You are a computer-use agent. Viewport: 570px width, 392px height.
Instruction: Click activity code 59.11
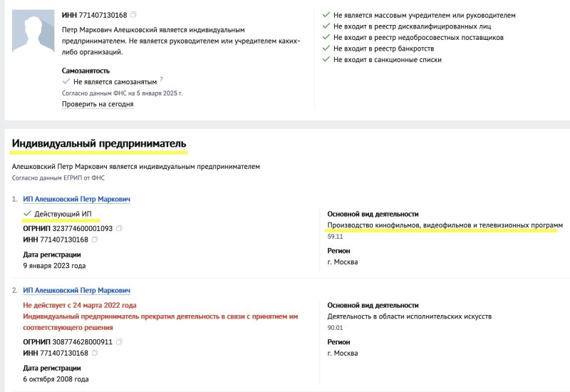[335, 237]
